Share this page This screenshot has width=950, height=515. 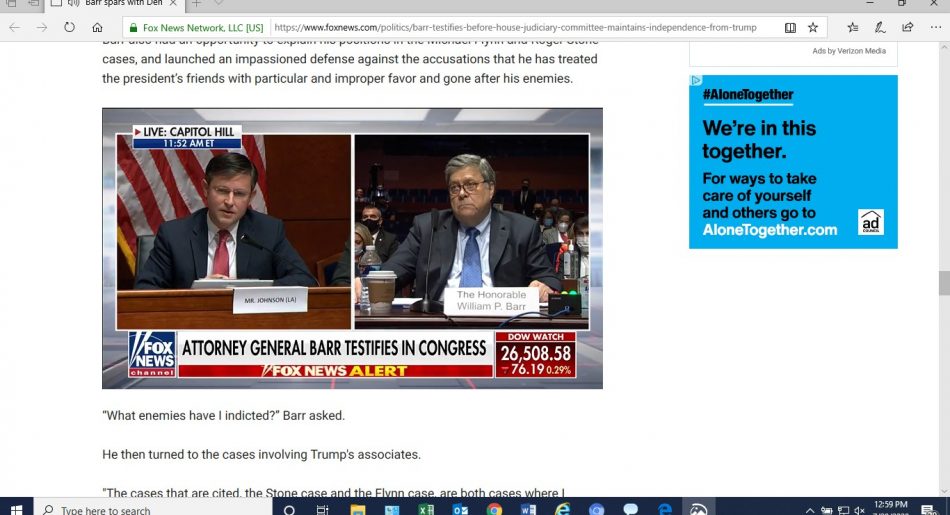coord(908,27)
